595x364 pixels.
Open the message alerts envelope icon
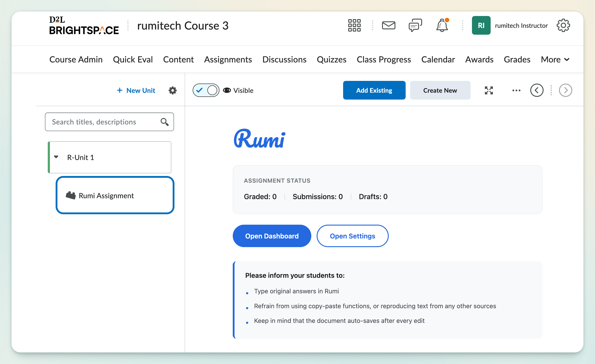tap(388, 25)
